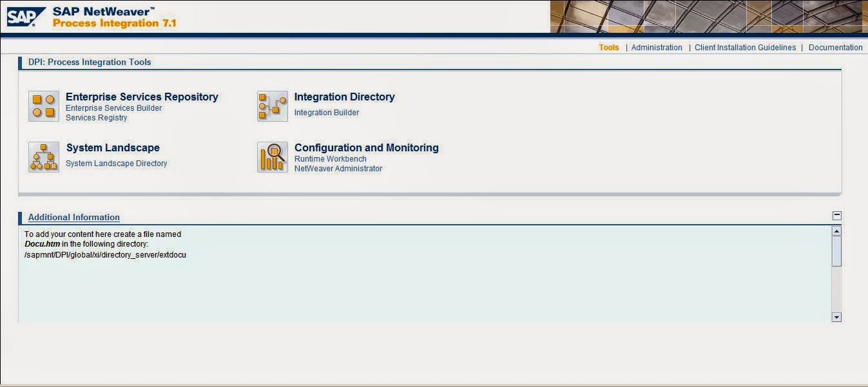This screenshot has height=387, width=868.
Task: Open the NetWeaver Administrator link
Action: click(x=338, y=169)
